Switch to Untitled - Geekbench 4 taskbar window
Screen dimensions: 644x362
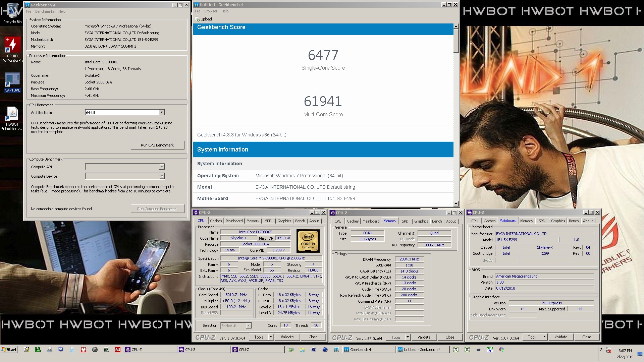[x=423, y=350]
